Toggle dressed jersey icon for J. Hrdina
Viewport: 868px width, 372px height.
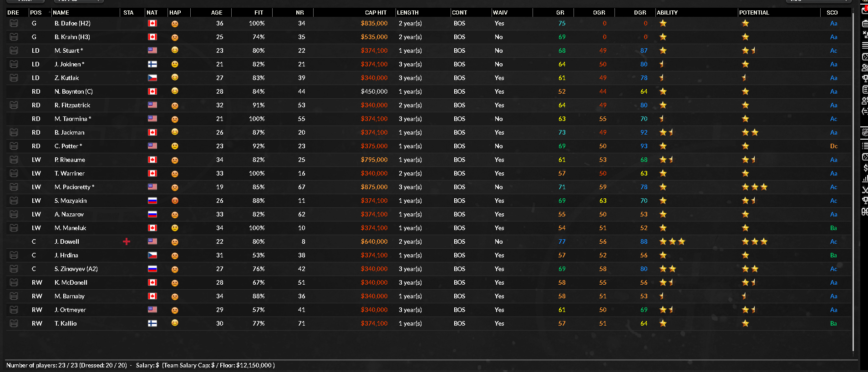pos(14,255)
